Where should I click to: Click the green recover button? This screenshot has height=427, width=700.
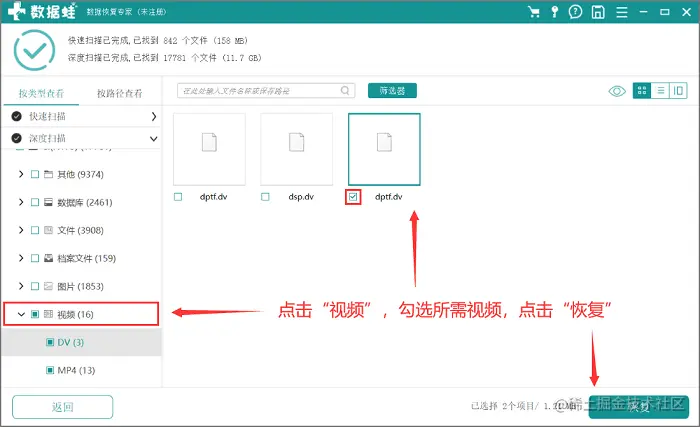point(639,406)
